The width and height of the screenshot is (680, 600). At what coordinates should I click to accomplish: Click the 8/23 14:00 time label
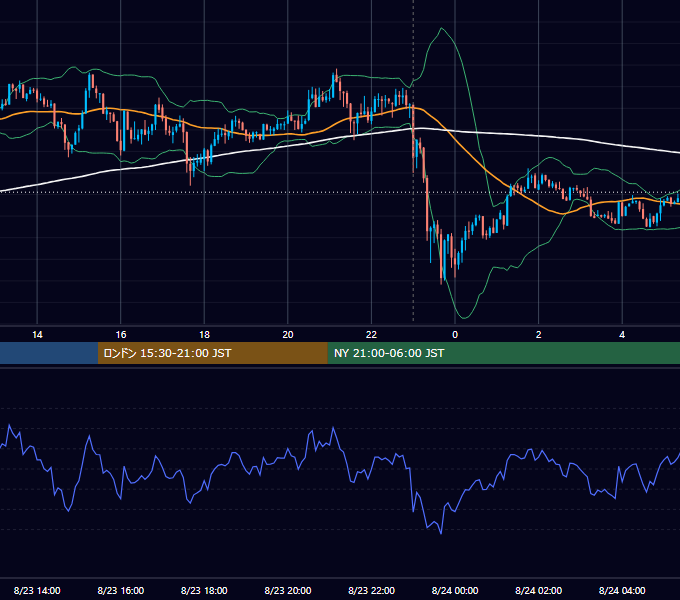point(37,590)
